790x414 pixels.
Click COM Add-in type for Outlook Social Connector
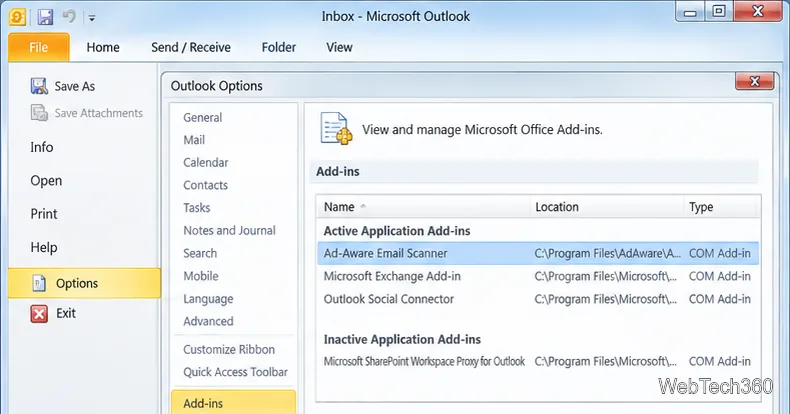(x=719, y=299)
